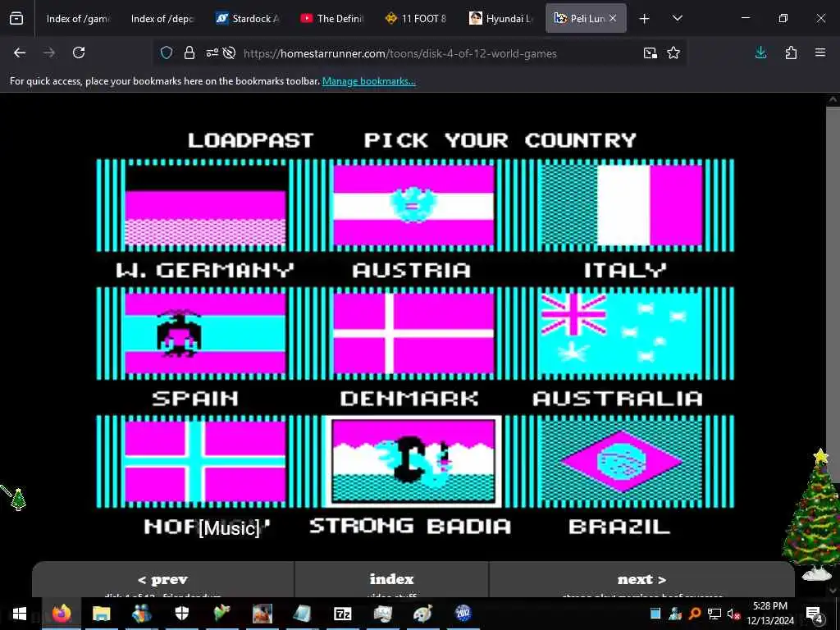Screen dimensions: 840x630
Task: Open the Windows Messenger people taskbar icon
Action: 141,614
